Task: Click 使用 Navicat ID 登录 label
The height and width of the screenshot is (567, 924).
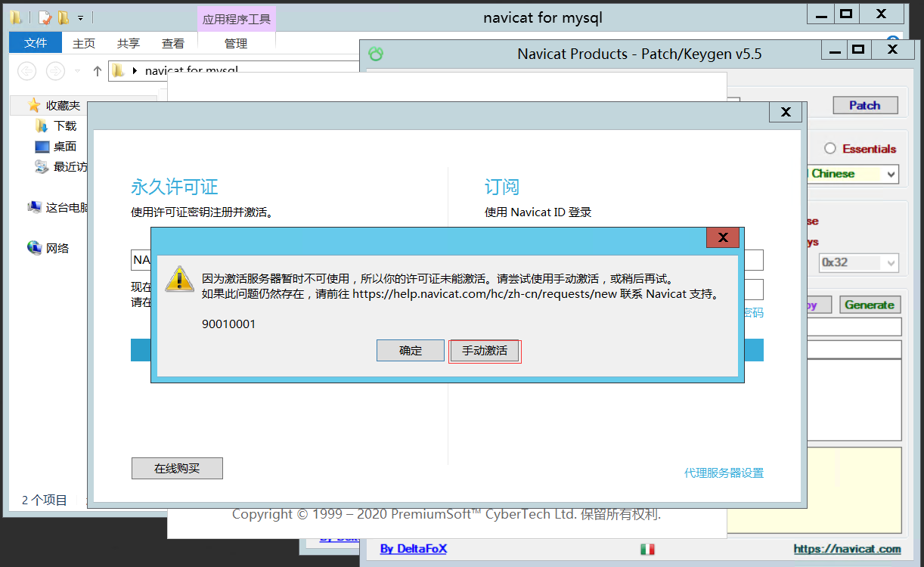Action: 538,212
